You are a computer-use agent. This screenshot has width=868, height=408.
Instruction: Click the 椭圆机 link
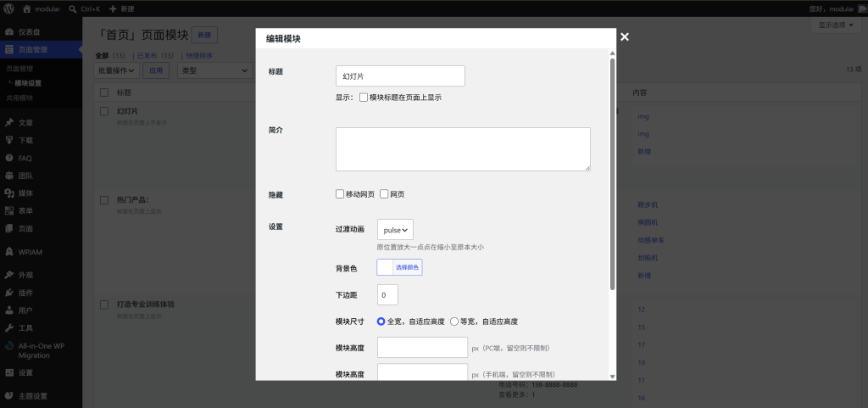click(648, 222)
